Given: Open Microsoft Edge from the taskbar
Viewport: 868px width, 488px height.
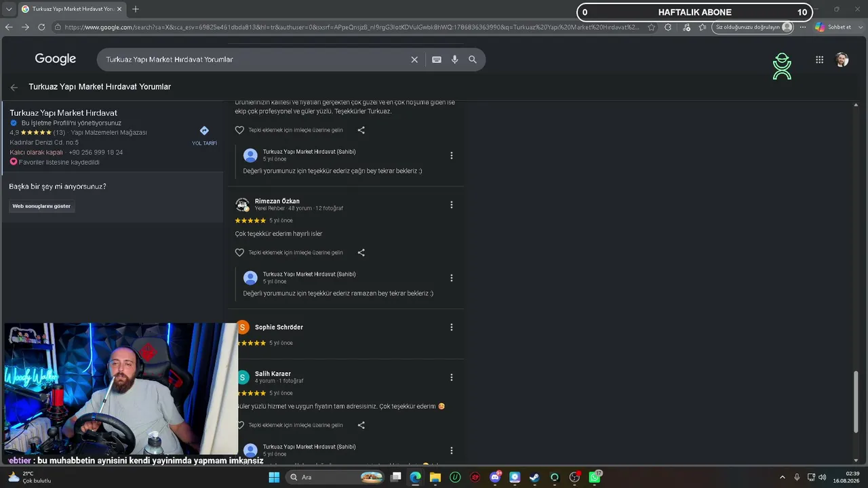Looking at the screenshot, I should click(x=415, y=477).
